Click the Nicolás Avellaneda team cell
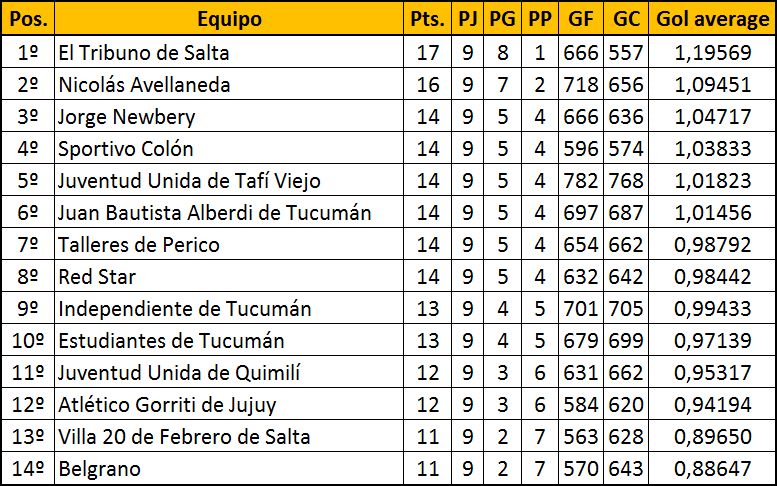This screenshot has height=486, width=777. click(144, 84)
